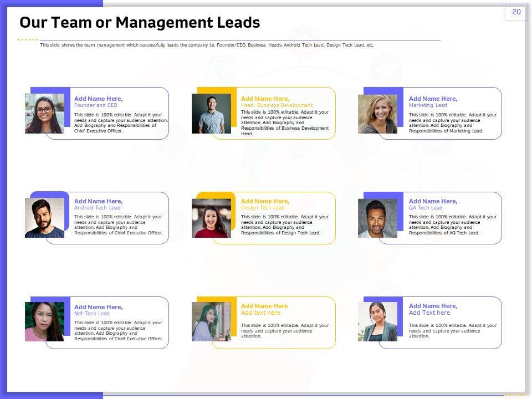Screen dimensions: 532x399
Task: Select the slide subtitle description text
Action: [x=207, y=45]
